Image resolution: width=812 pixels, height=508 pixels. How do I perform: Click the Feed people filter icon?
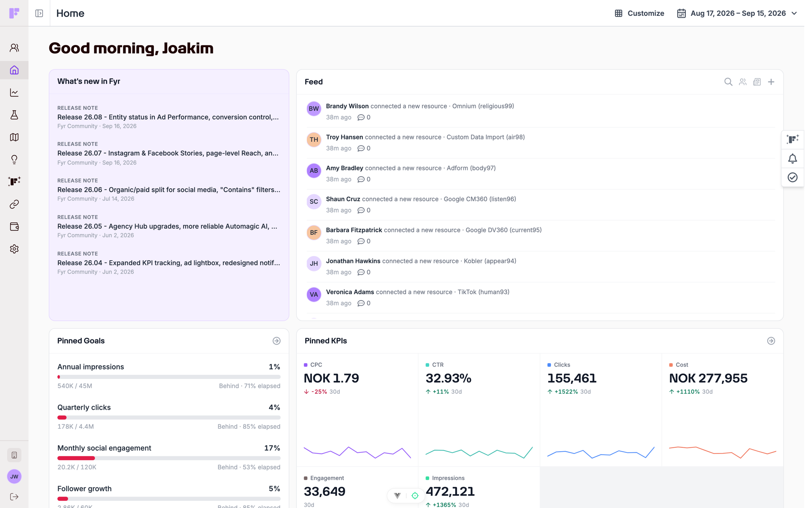pyautogui.click(x=743, y=82)
